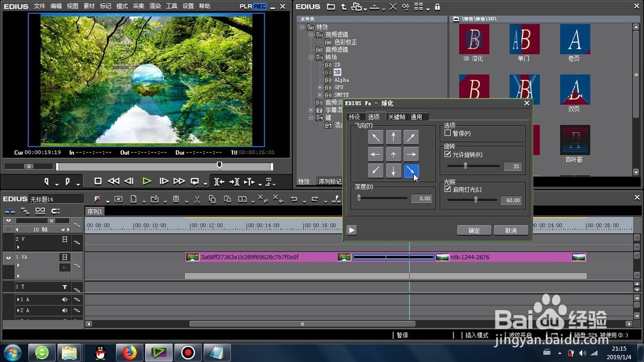Image resolution: width=644 pixels, height=362 pixels.
Task: Select the up-right fly direction arrow
Action: coord(411,137)
